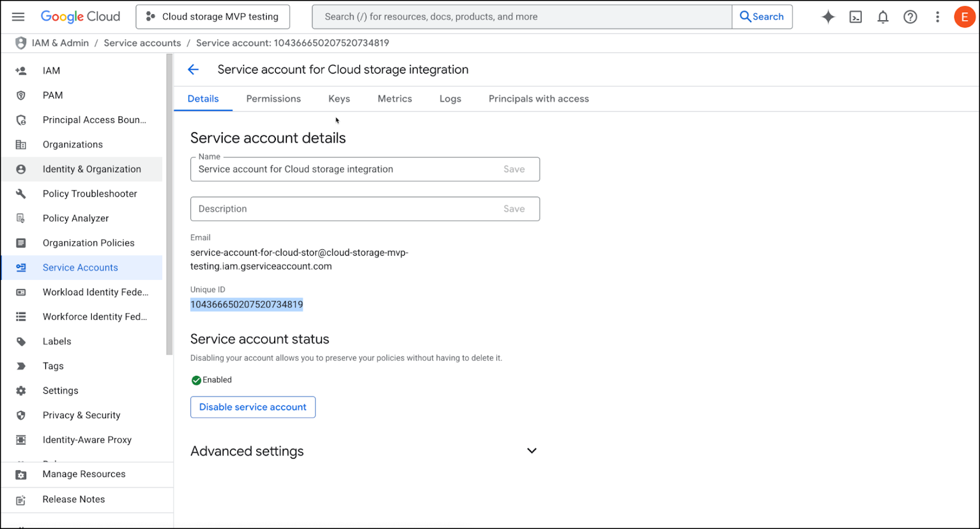Open the main navigation hamburger menu
The image size is (980, 529).
tap(18, 17)
